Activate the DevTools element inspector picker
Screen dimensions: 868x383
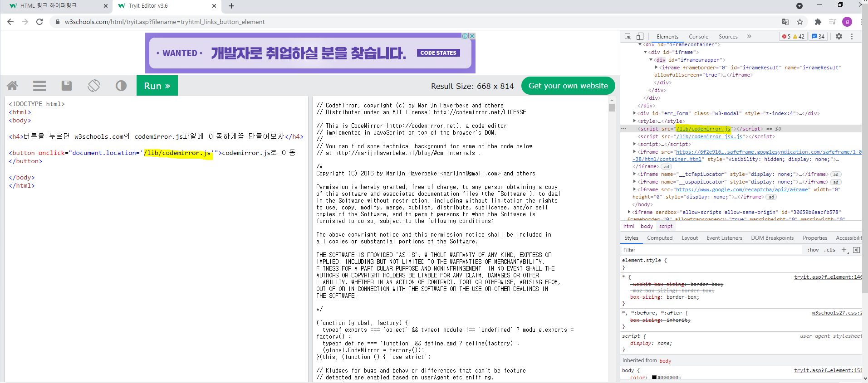point(628,36)
